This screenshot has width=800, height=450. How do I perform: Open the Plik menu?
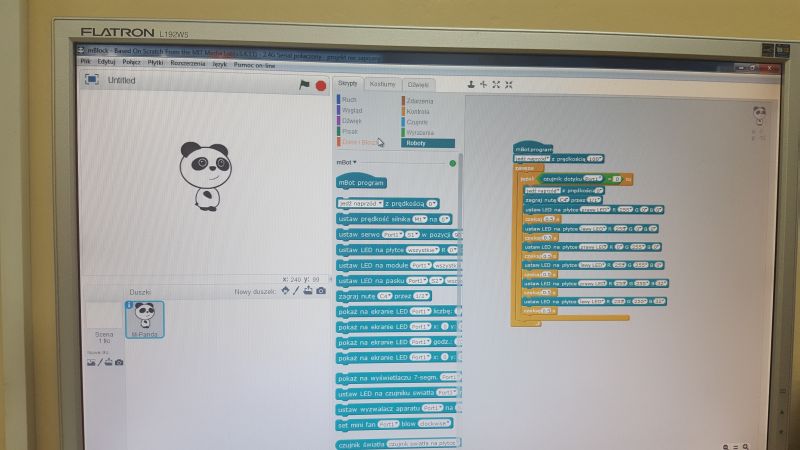point(85,61)
